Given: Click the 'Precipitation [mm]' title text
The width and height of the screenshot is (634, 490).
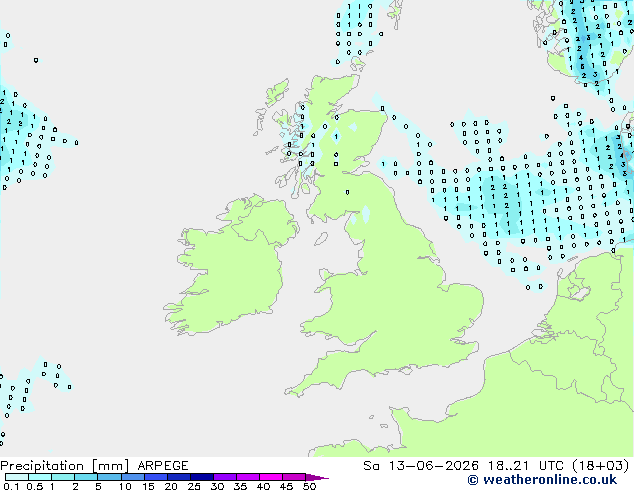Looking at the screenshot, I should (64, 466).
